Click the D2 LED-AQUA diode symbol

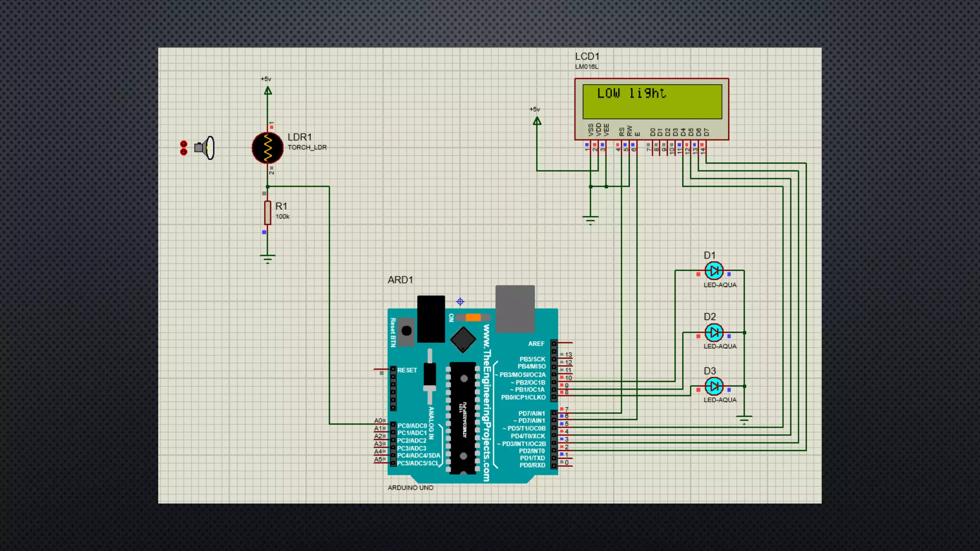(714, 332)
